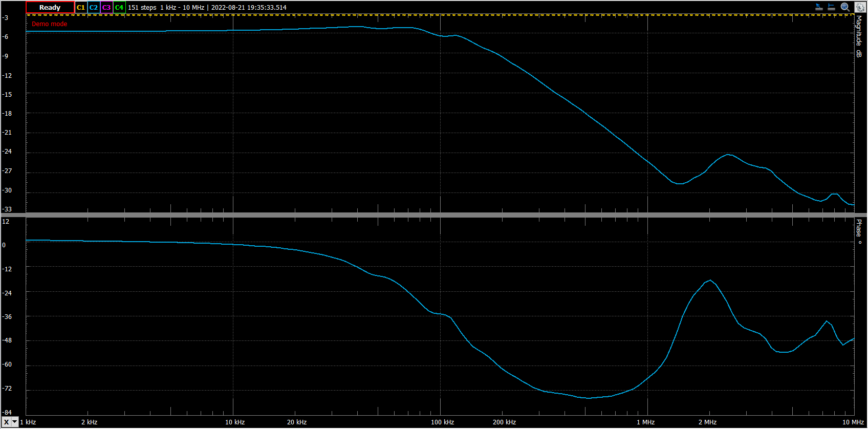
Task: Click the Ready status button
Action: coord(50,8)
